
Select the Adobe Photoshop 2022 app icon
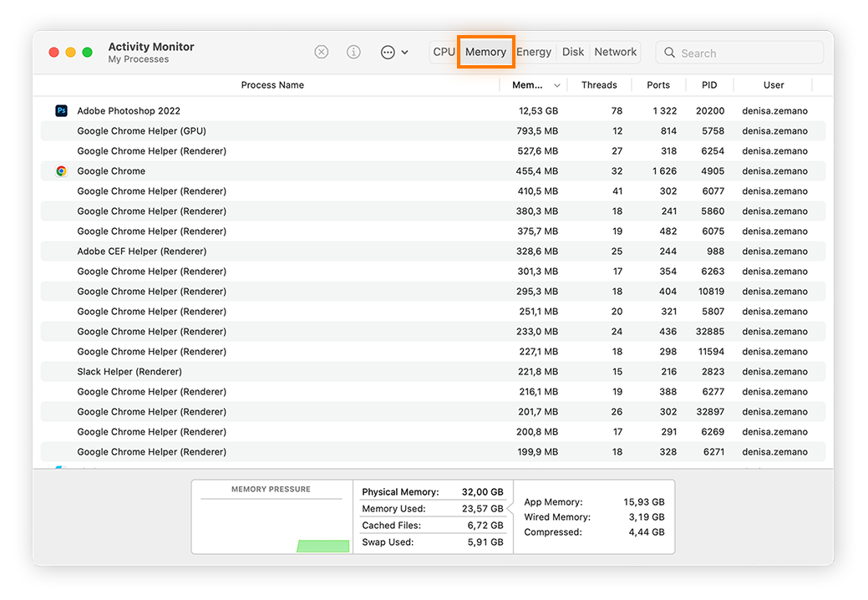61,109
